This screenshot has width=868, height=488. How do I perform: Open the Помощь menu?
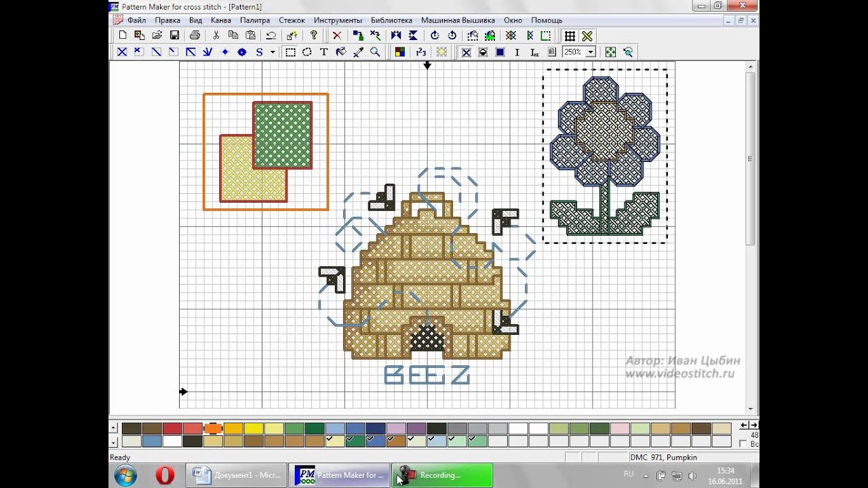pos(547,20)
